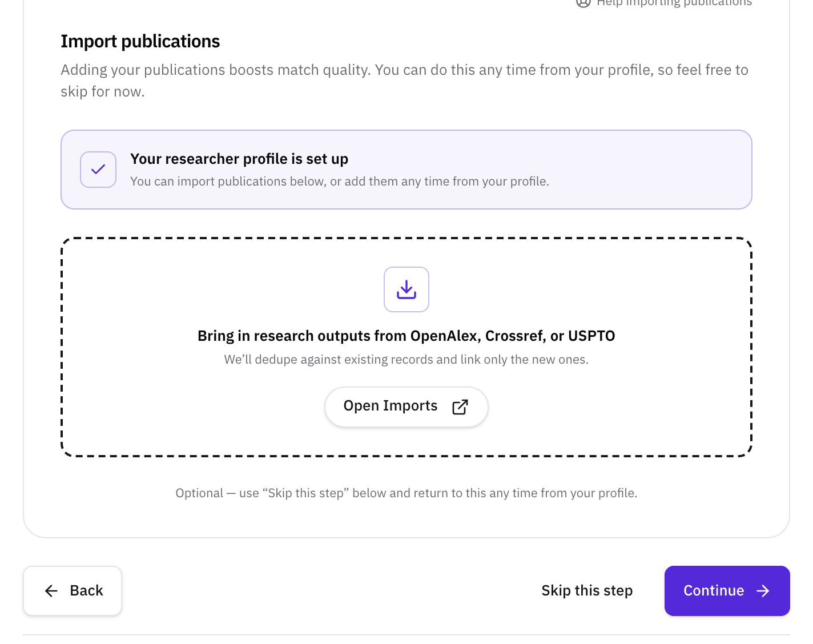Image resolution: width=813 pixels, height=644 pixels.
Task: Click the 'Import publications' heading
Action: click(x=140, y=42)
